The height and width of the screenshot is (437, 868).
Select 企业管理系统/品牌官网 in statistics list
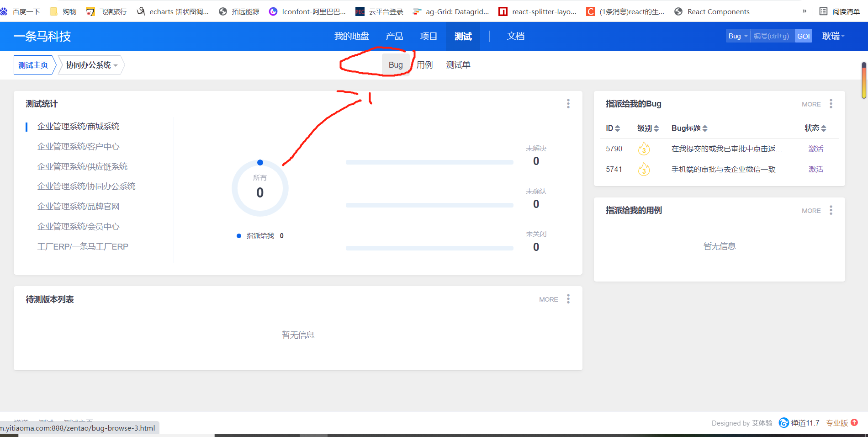click(x=78, y=206)
